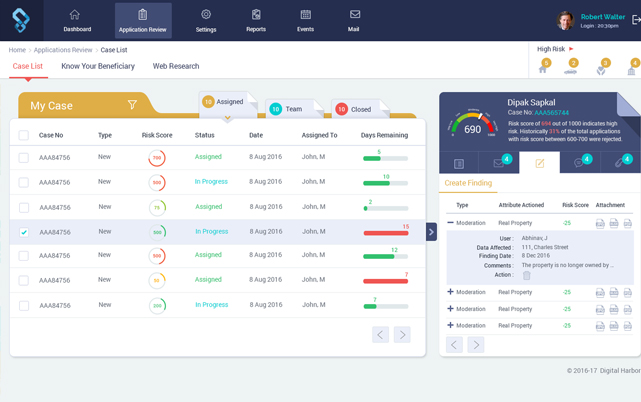The height and width of the screenshot is (402, 641).
Task: Click the My Case panel title
Action: click(52, 106)
